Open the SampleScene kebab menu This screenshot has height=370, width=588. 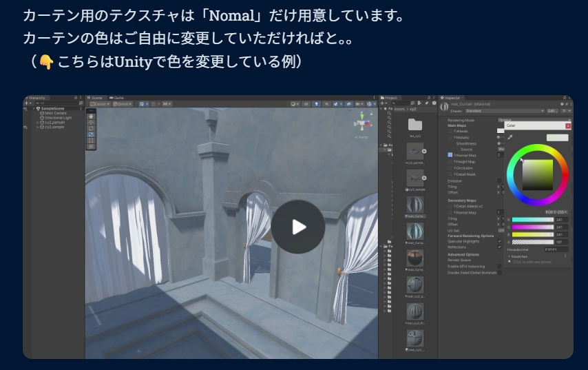click(81, 108)
